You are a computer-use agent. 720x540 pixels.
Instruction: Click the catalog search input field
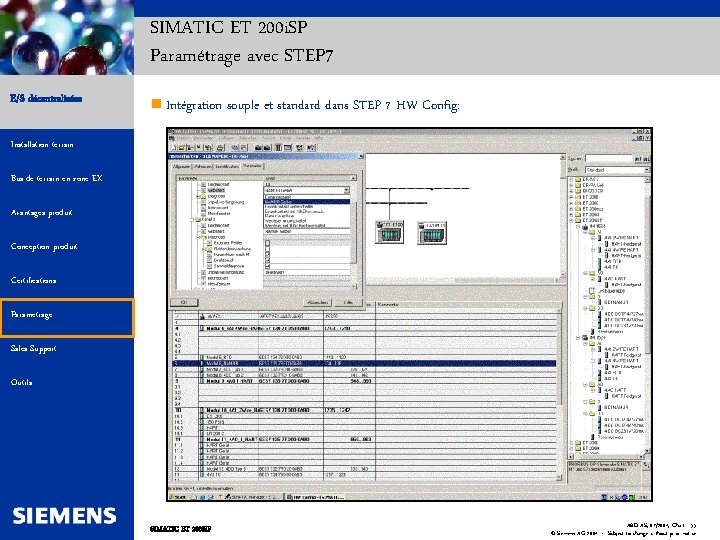pyautogui.click(x=609, y=159)
